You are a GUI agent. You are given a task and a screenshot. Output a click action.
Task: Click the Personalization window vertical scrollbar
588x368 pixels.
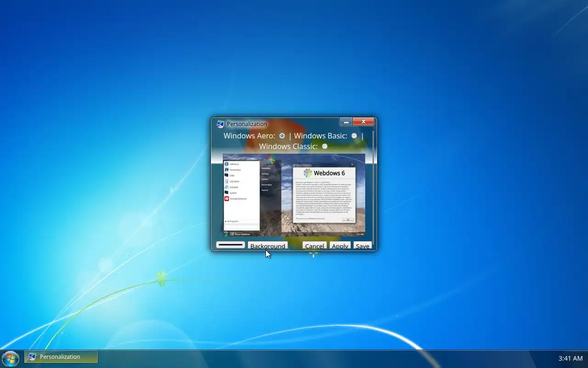(x=373, y=188)
